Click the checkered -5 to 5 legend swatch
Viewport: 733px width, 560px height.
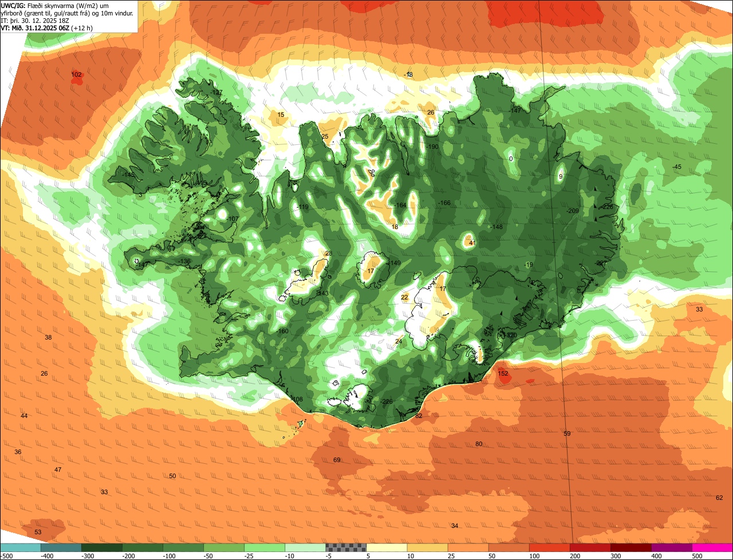coord(346,547)
